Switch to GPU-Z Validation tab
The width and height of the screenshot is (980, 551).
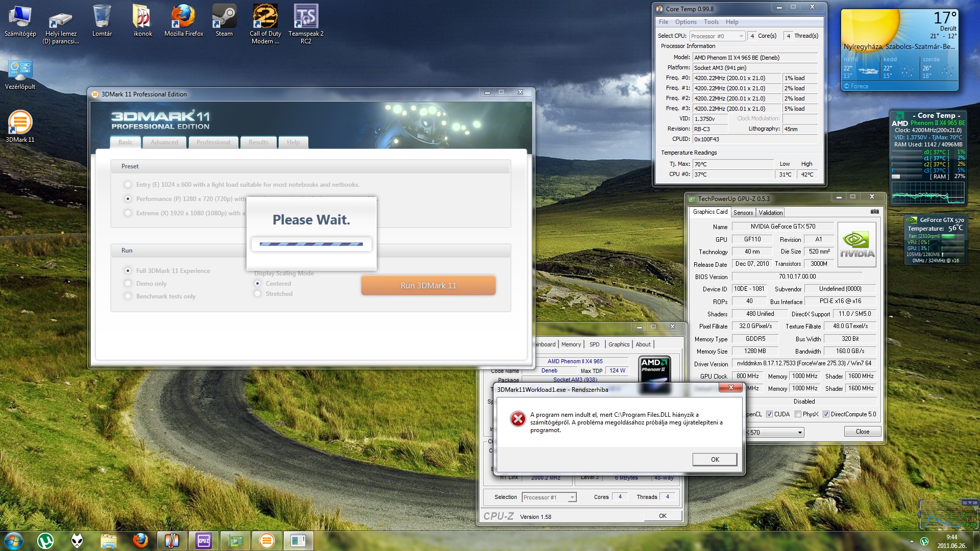point(770,213)
